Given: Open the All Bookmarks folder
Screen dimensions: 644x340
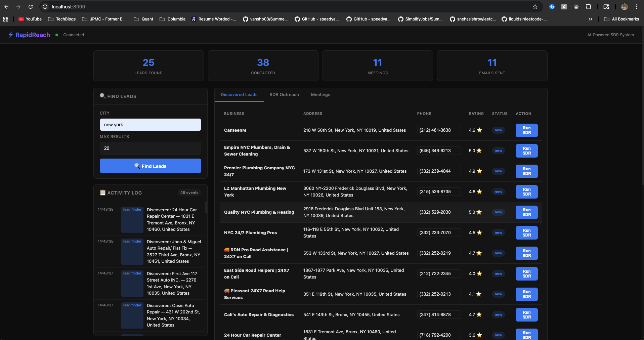Looking at the screenshot, I should [x=621, y=19].
